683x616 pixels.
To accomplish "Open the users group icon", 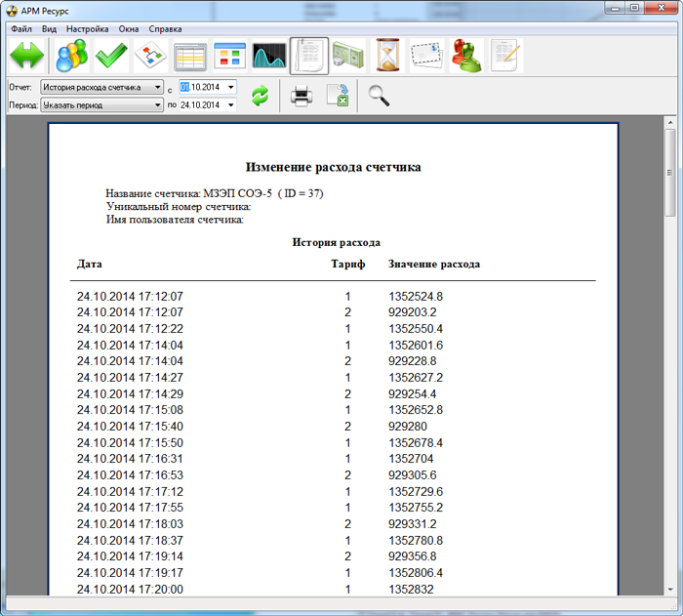I will point(72,56).
